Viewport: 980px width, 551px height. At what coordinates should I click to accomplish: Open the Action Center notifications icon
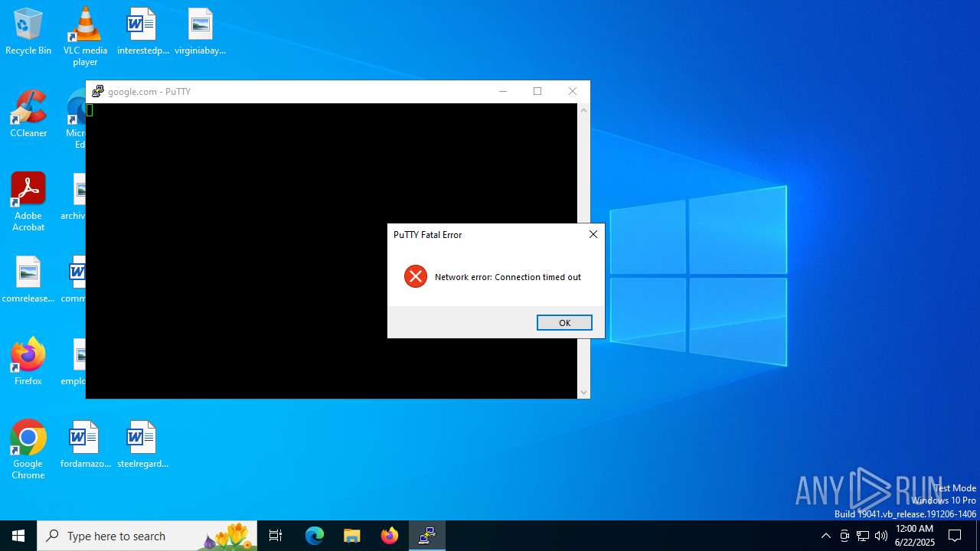coord(955,536)
